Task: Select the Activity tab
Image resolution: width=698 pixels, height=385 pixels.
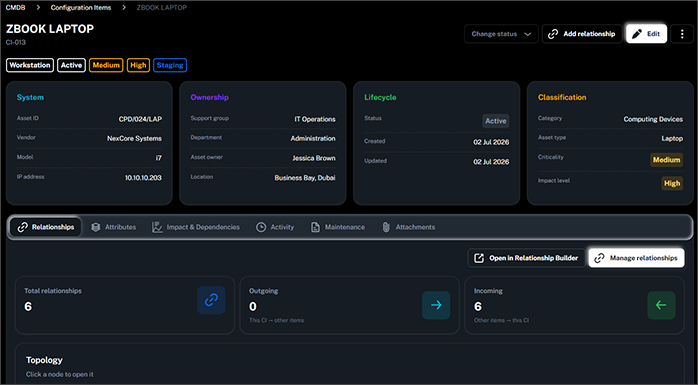Action: pos(275,227)
